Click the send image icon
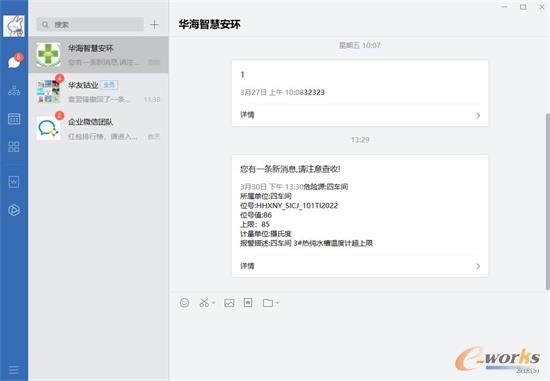The width and height of the screenshot is (550, 381). click(x=229, y=303)
